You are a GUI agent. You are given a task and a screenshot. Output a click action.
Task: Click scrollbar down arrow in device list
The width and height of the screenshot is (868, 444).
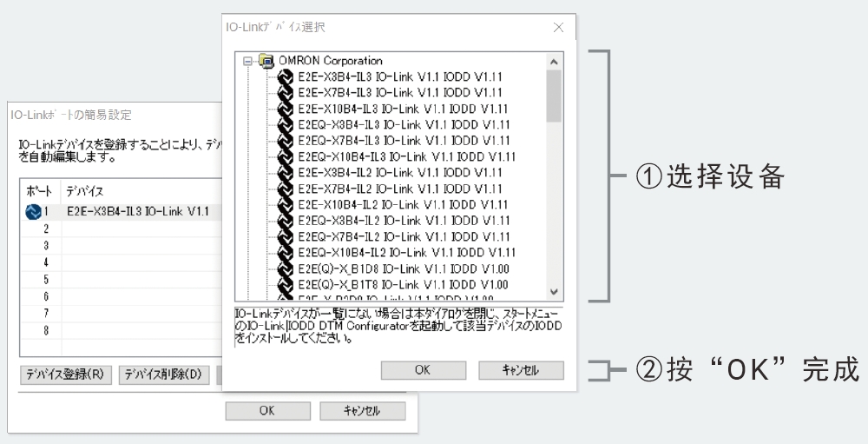(554, 292)
